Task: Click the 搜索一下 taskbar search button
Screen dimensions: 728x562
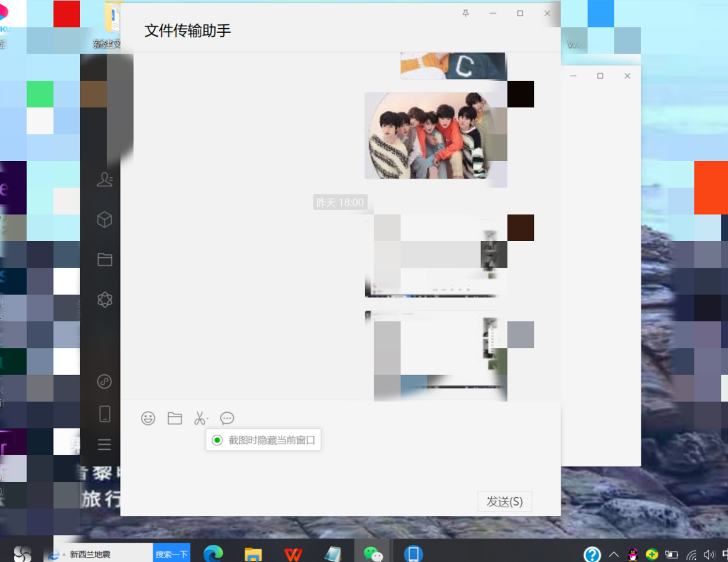Action: tap(171, 554)
